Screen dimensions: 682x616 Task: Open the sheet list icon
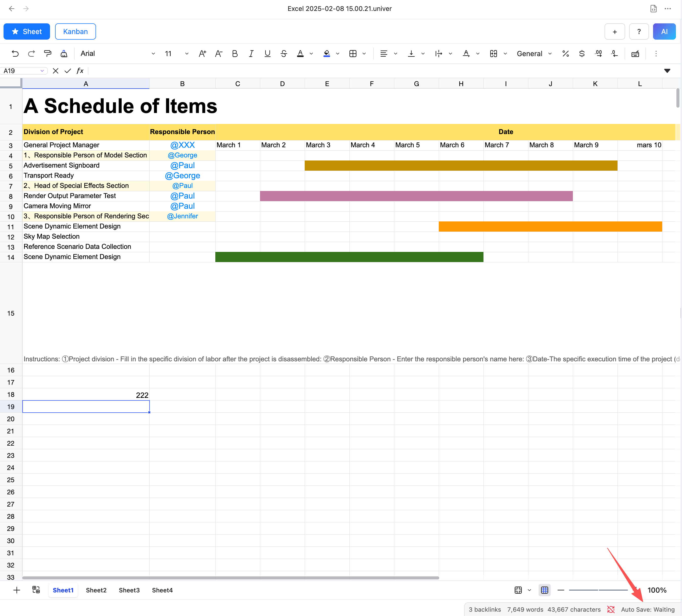pos(36,590)
